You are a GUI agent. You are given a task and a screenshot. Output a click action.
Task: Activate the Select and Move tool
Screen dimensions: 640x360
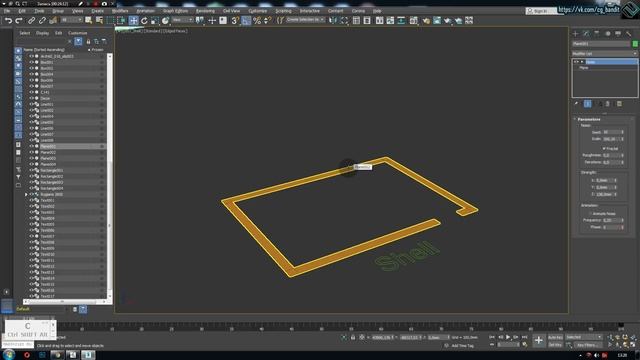[x=133, y=20]
